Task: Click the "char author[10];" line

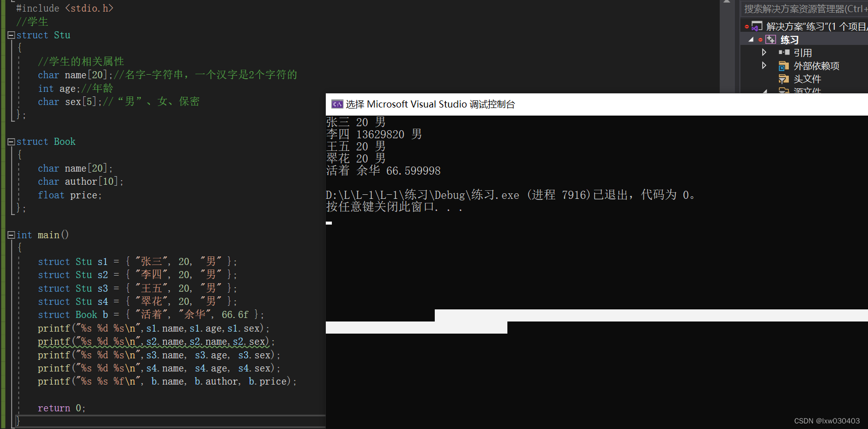Action: 81,181
